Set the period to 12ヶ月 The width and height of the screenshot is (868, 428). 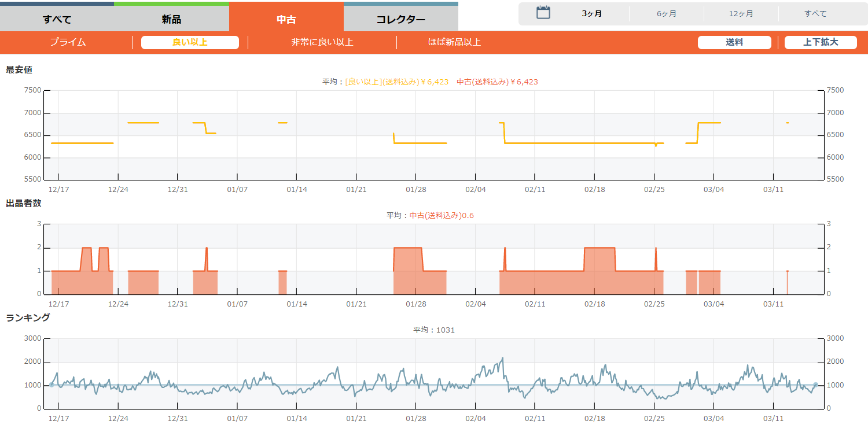(741, 14)
